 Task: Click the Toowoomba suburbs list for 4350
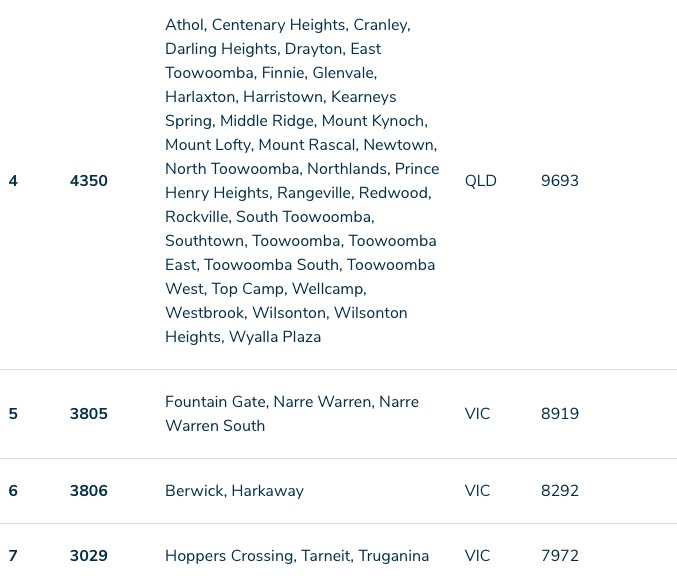302,180
